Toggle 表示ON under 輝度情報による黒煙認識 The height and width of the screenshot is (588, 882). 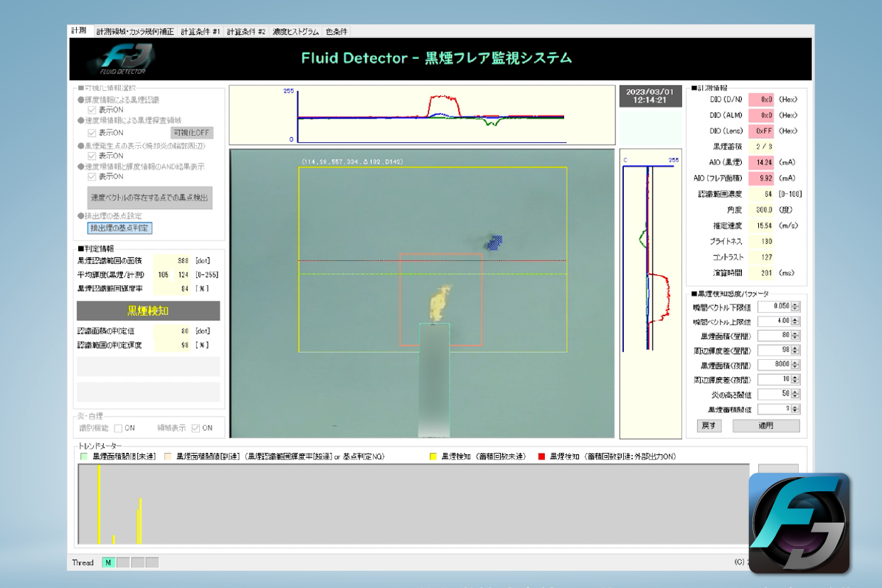[92, 110]
